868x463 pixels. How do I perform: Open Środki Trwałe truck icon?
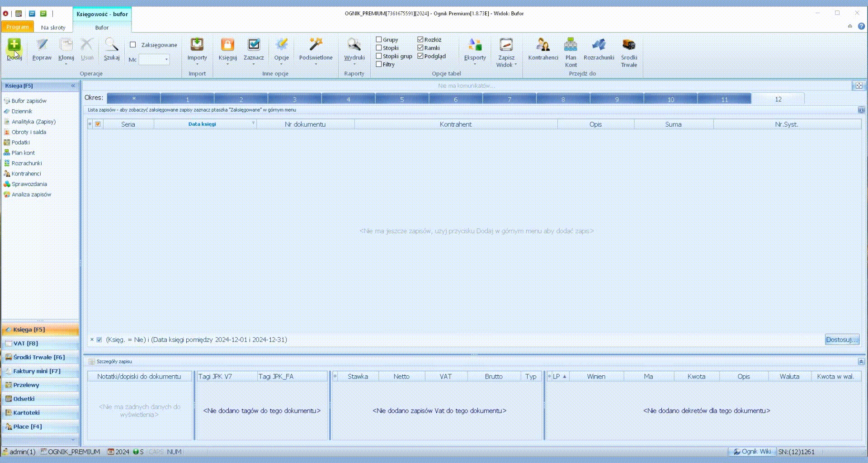coord(629,45)
